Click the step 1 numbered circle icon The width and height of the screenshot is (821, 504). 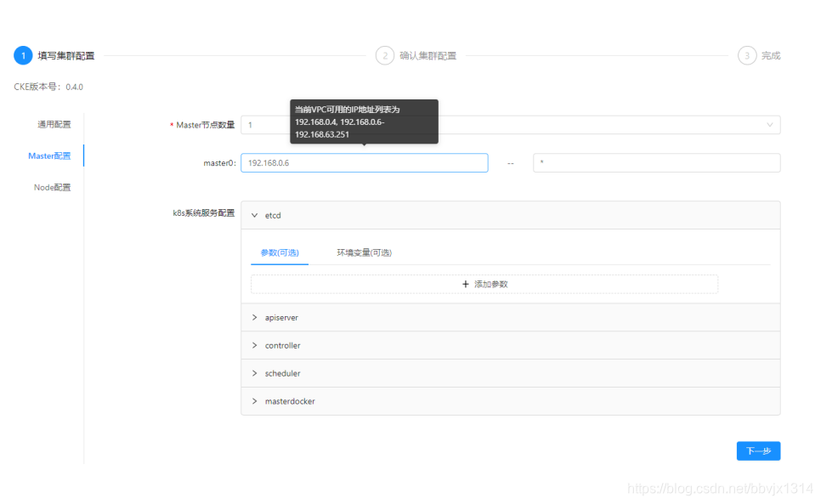click(x=23, y=55)
